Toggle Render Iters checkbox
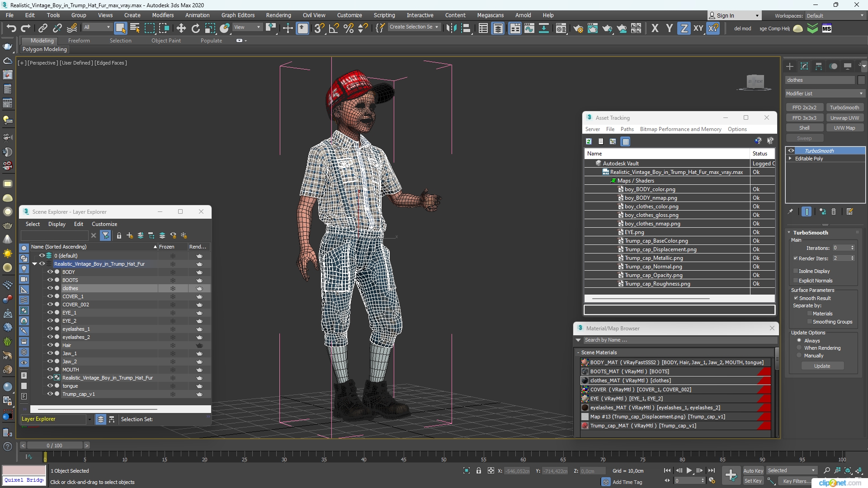The width and height of the screenshot is (868, 488). (x=796, y=258)
